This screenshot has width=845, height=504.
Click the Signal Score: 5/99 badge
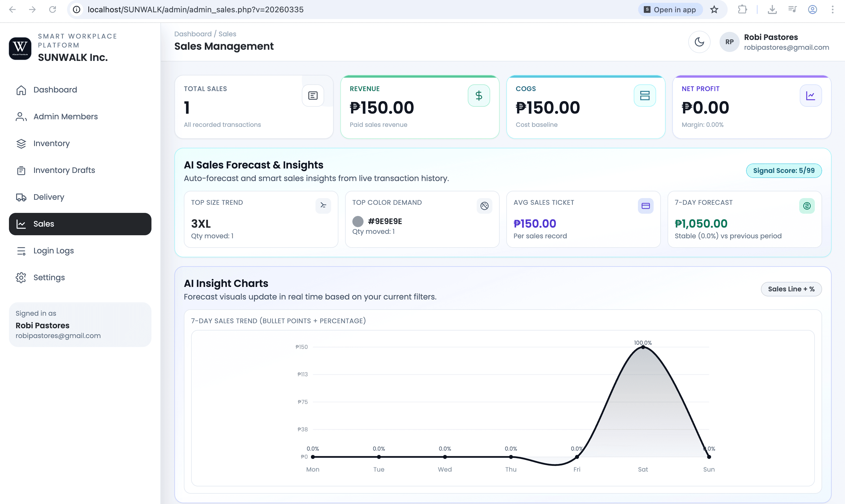point(784,170)
